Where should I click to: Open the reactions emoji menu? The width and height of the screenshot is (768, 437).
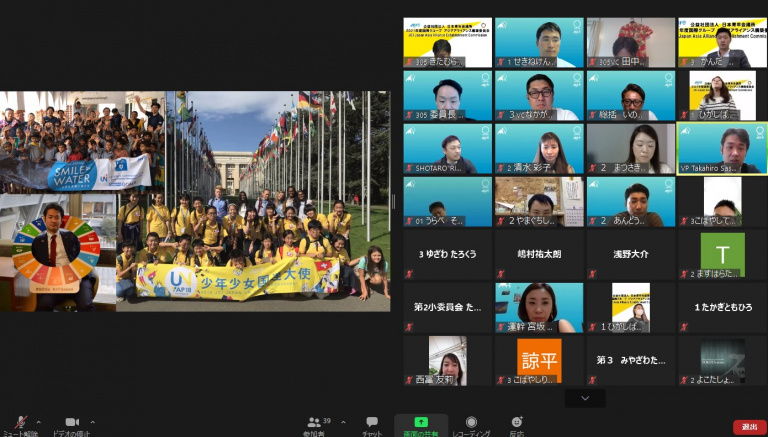[517, 424]
